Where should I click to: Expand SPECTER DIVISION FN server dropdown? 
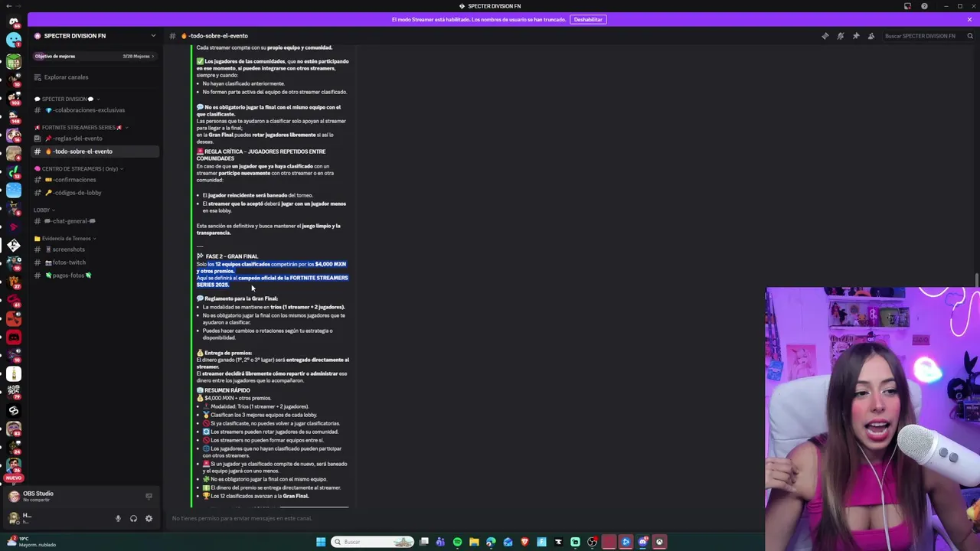(x=153, y=36)
